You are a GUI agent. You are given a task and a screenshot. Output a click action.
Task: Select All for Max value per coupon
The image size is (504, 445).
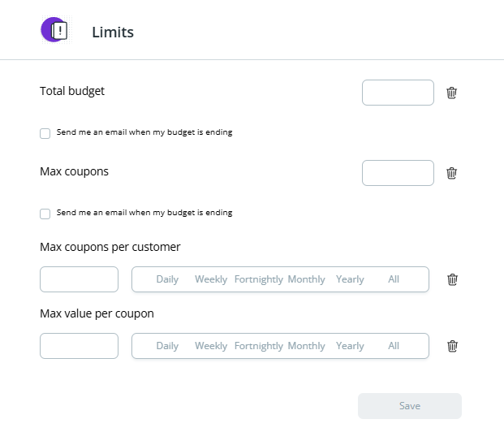click(394, 346)
